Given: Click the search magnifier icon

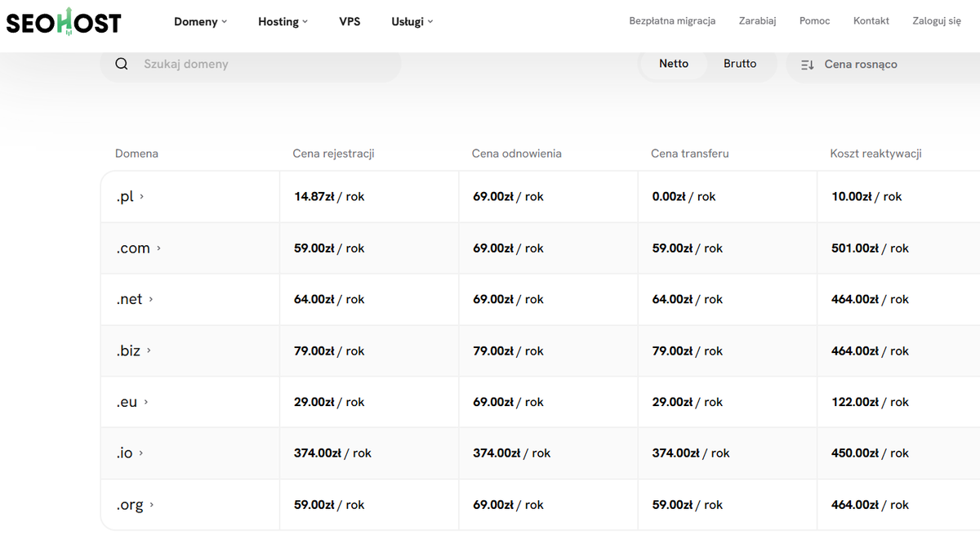Looking at the screenshot, I should click(x=122, y=63).
